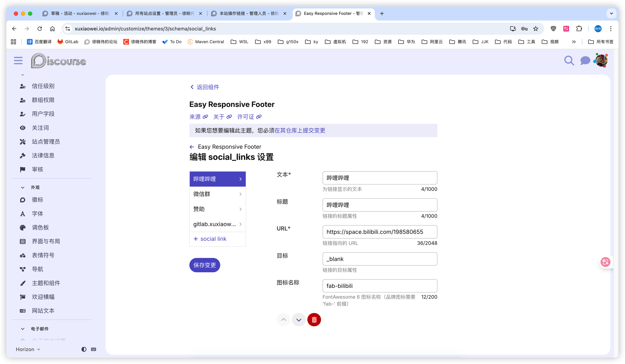Click the browser extensions puzzle icon
This screenshot has width=625, height=364.
tap(579, 29)
